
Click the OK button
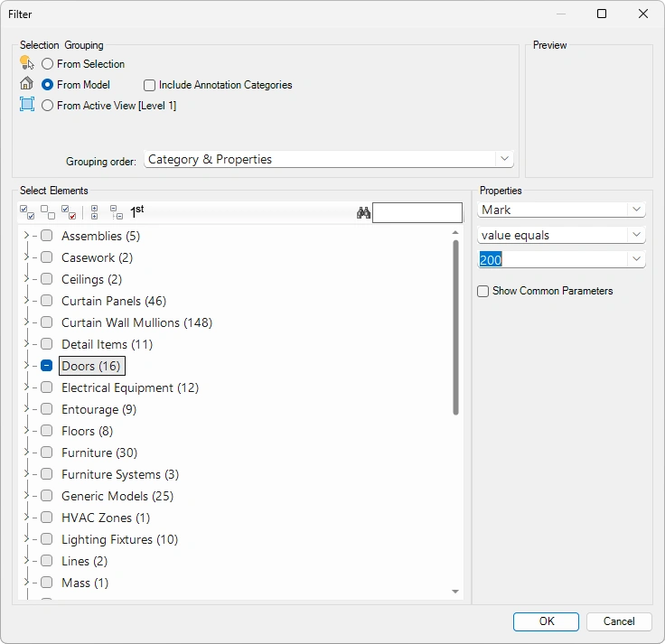pos(546,621)
